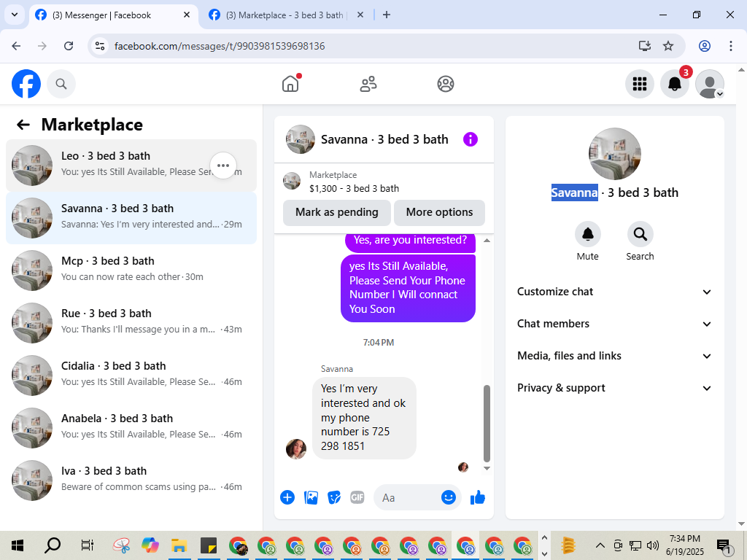Open the emoji picker smiley
This screenshot has width=747, height=560.
pyautogui.click(x=449, y=497)
